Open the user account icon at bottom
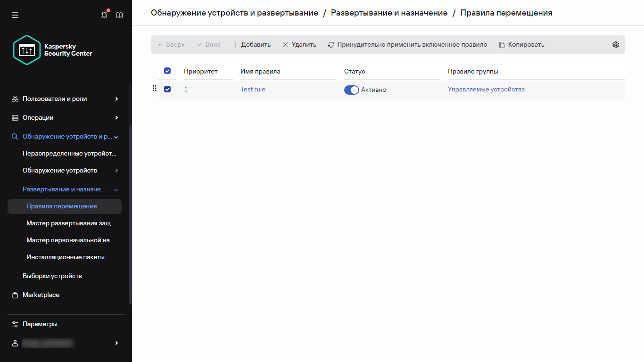Image resolution: width=644 pixels, height=362 pixels. click(x=15, y=343)
